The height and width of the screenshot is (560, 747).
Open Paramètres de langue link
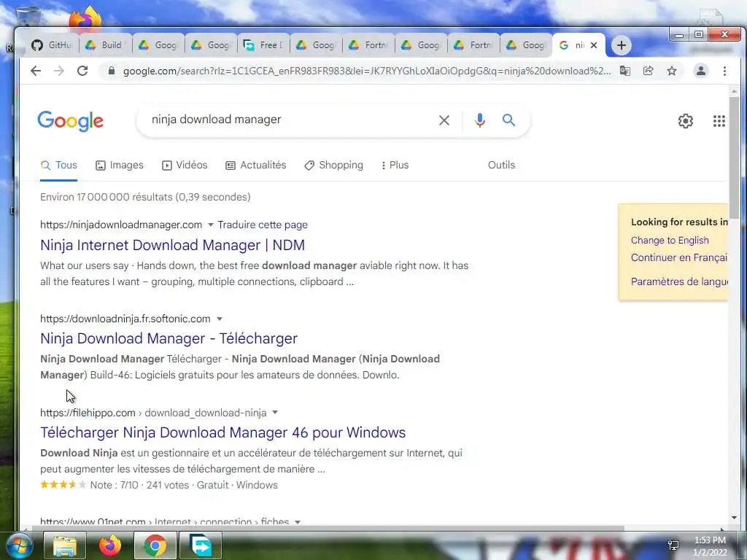coord(679,281)
